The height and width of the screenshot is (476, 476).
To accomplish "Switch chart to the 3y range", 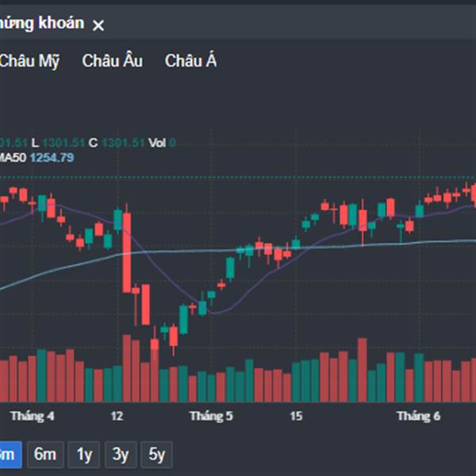I will 120,455.
